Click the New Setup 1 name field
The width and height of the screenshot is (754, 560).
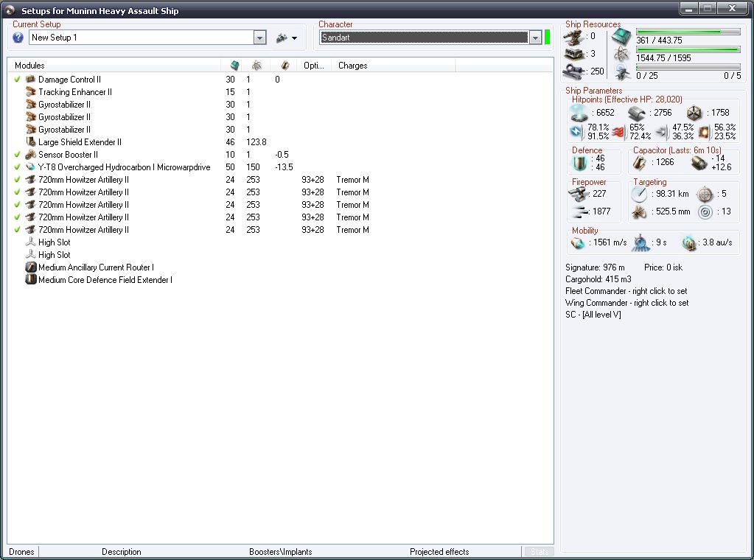pos(142,38)
